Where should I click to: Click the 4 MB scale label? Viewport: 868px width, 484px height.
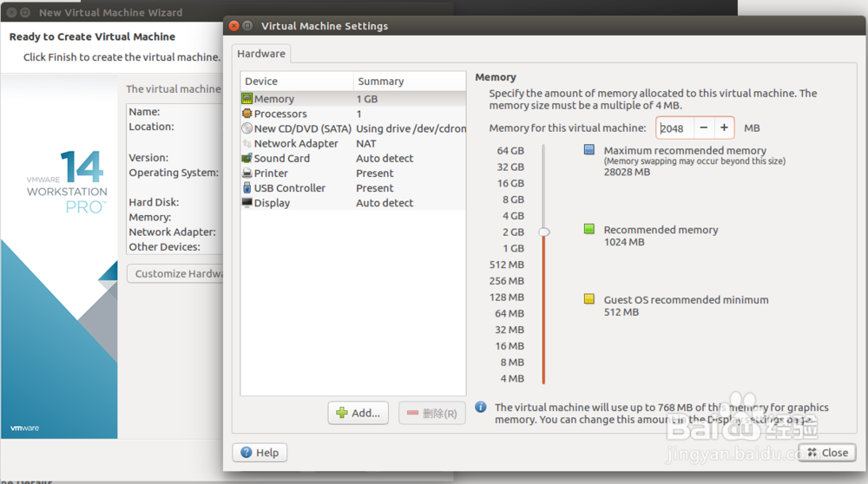[512, 379]
